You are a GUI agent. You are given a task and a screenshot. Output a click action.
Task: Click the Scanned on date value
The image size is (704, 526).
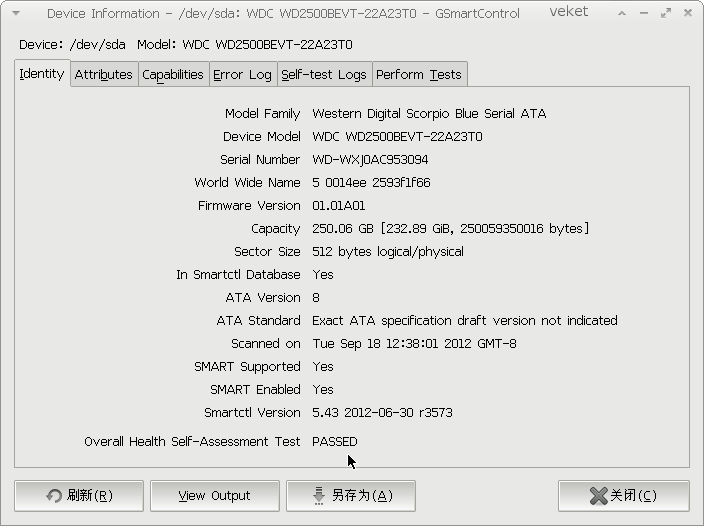click(414, 344)
